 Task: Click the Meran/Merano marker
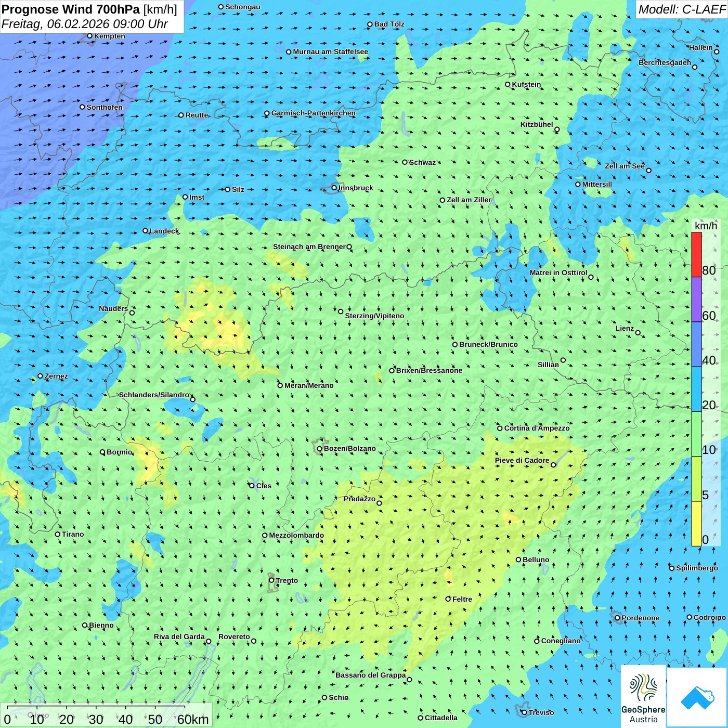coord(280,385)
